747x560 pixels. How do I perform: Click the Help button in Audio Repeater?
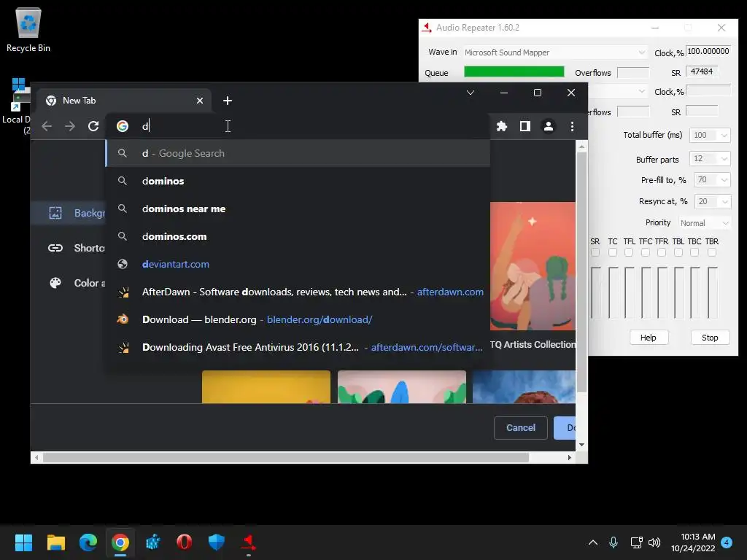[x=649, y=338]
